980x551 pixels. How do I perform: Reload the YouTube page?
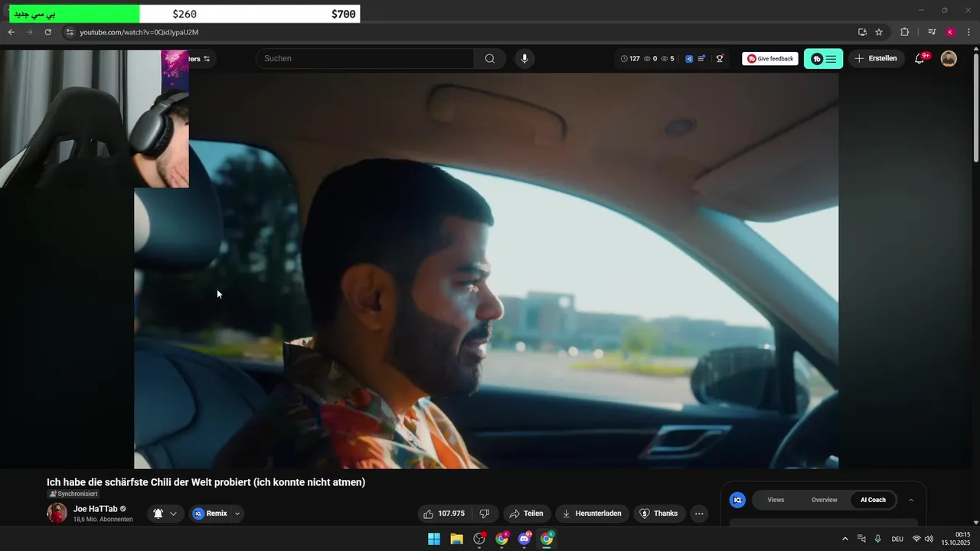47,32
